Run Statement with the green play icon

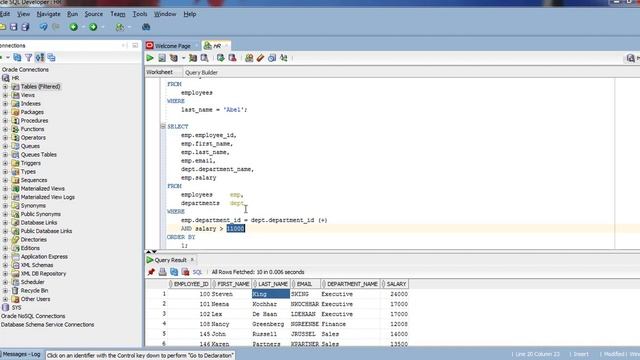(150, 58)
